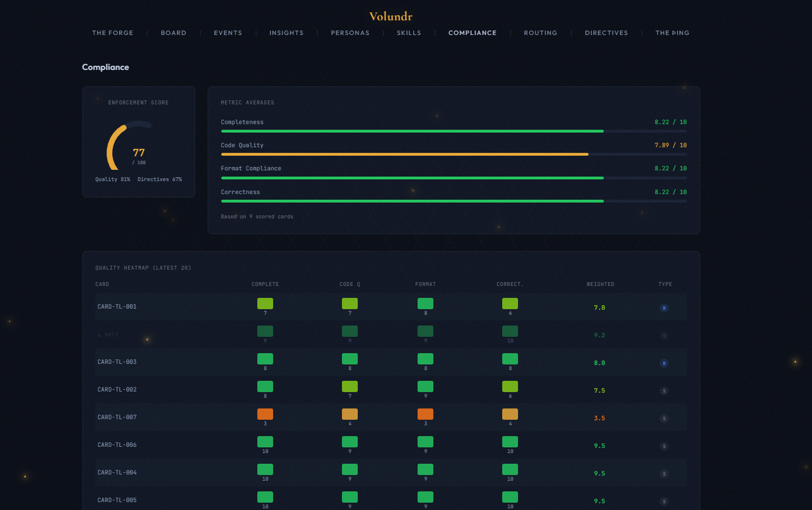
Task: Click the Format cell scoring 9 for CARD-TL-002
Action: (x=425, y=387)
